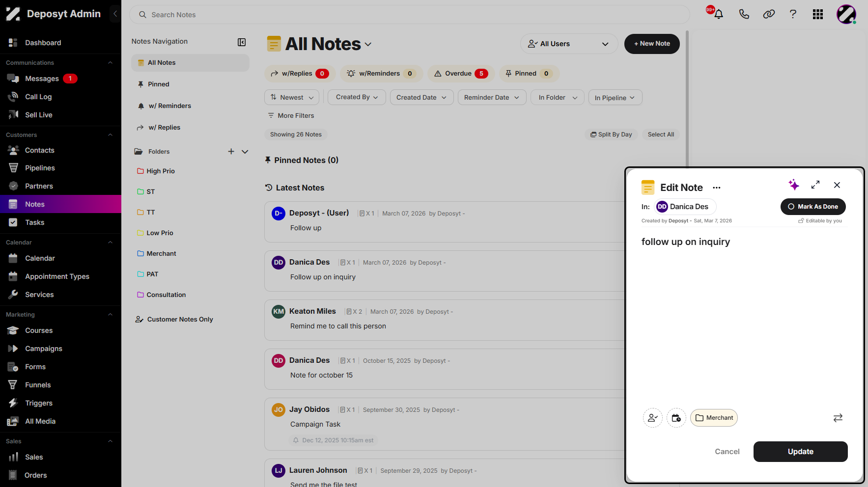Screen dimensions: 868x487
Task: Toggle the Pinned filter chip
Action: pyautogui.click(x=529, y=74)
